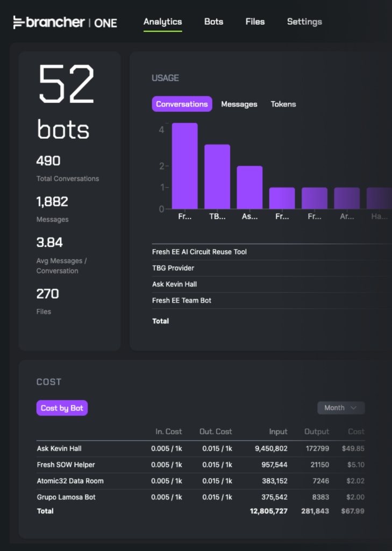392x551 pixels.
Task: Select Fresh EE AI Circuit Reuse Tool row
Action: click(272, 252)
